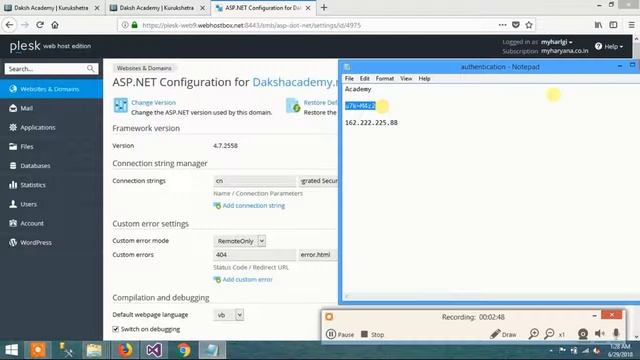640x360 pixels.
Task: Click the browser address bar URL
Action: 252,25
